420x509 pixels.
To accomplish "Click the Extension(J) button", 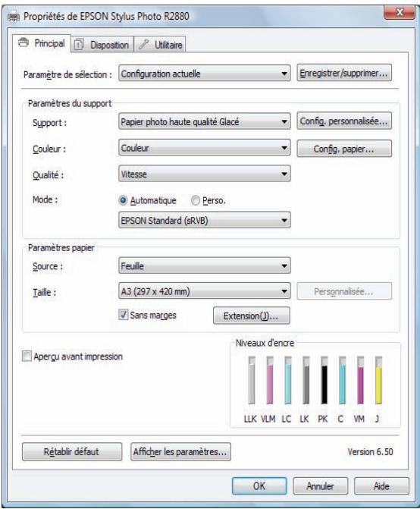I will 252,316.
